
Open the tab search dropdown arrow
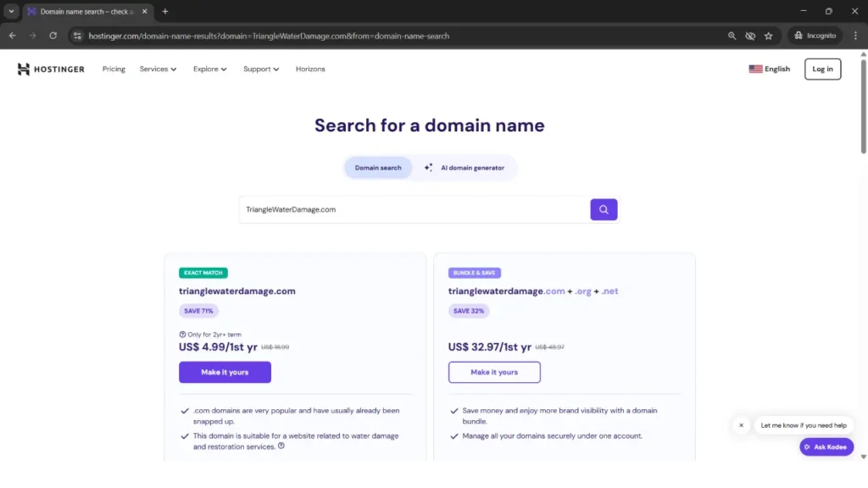(x=11, y=12)
